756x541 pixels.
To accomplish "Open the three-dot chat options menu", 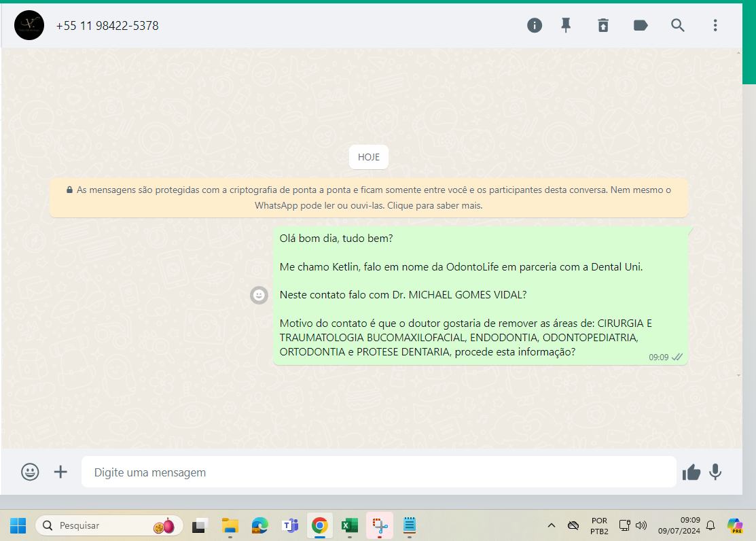I will pyautogui.click(x=715, y=25).
